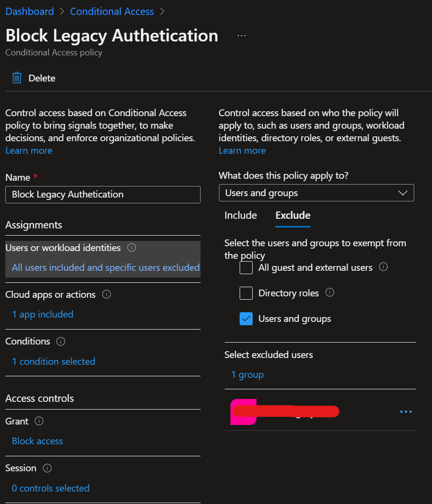Image resolution: width=432 pixels, height=504 pixels.
Task: Click info icon beside Cloud apps or actions
Action: pyautogui.click(x=107, y=294)
